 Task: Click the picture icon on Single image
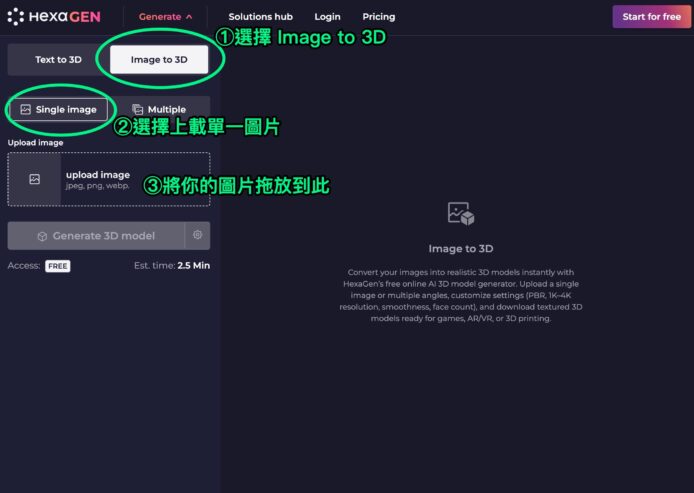26,109
